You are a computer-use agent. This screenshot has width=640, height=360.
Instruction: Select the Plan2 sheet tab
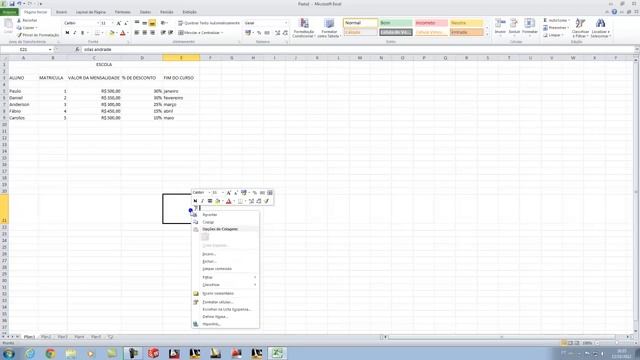(46, 337)
